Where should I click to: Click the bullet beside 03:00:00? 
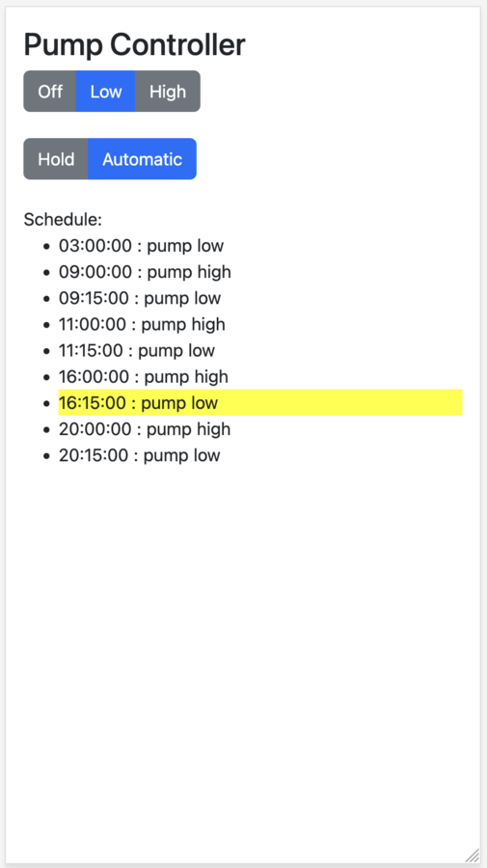click(x=47, y=246)
